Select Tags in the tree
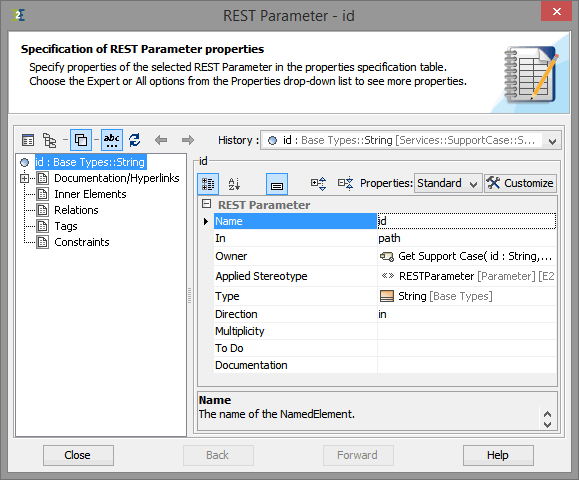Viewport: 579px width, 480px height. point(66,226)
